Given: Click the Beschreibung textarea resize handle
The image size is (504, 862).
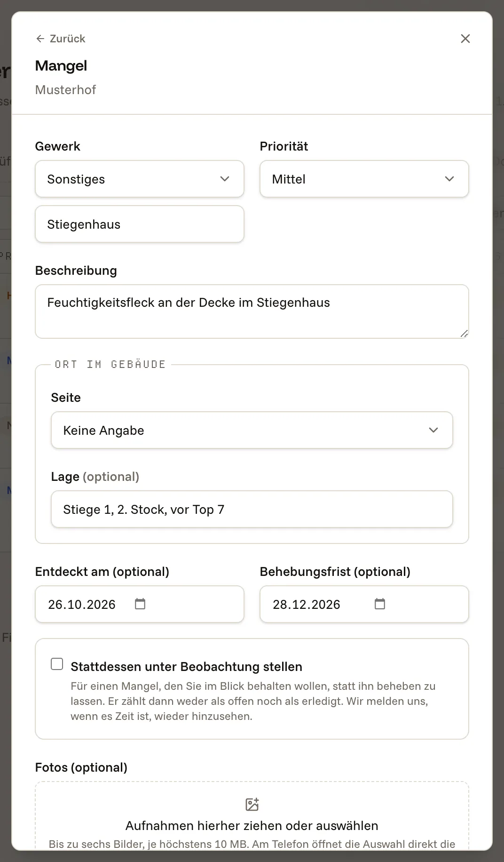Looking at the screenshot, I should 464,334.
